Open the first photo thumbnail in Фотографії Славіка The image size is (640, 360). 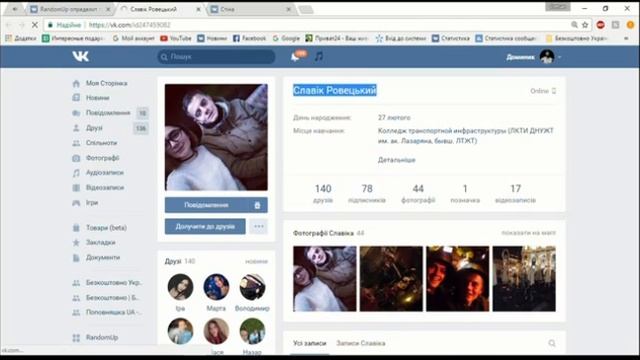324,279
